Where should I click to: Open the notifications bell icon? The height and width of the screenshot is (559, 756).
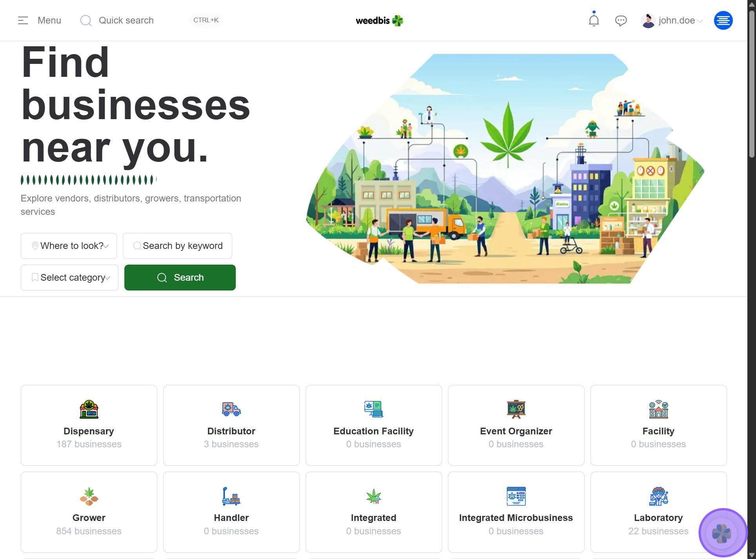pos(594,20)
